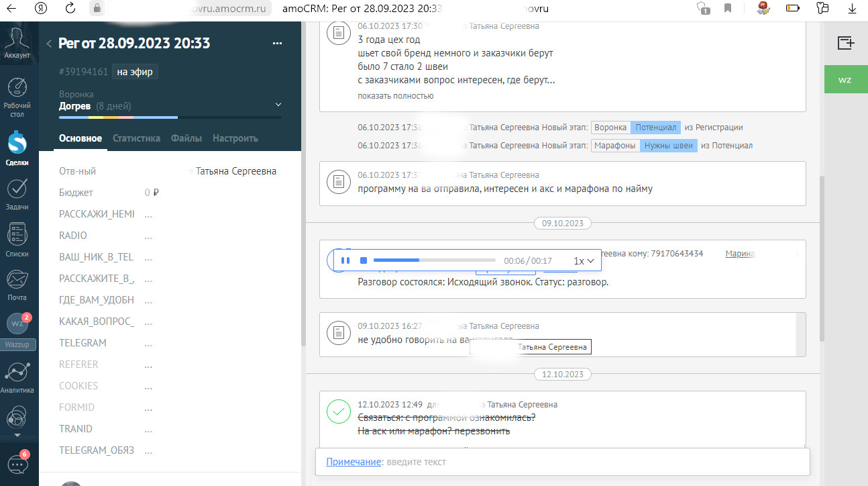Click the показать полностью link
Viewport: 868px width, 486px height.
396,95
